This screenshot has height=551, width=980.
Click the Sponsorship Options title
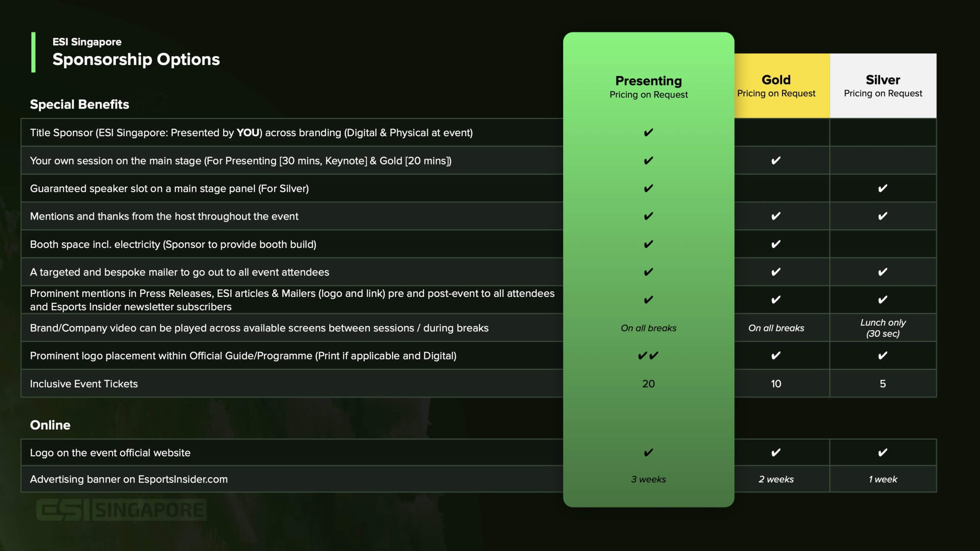[x=136, y=59]
